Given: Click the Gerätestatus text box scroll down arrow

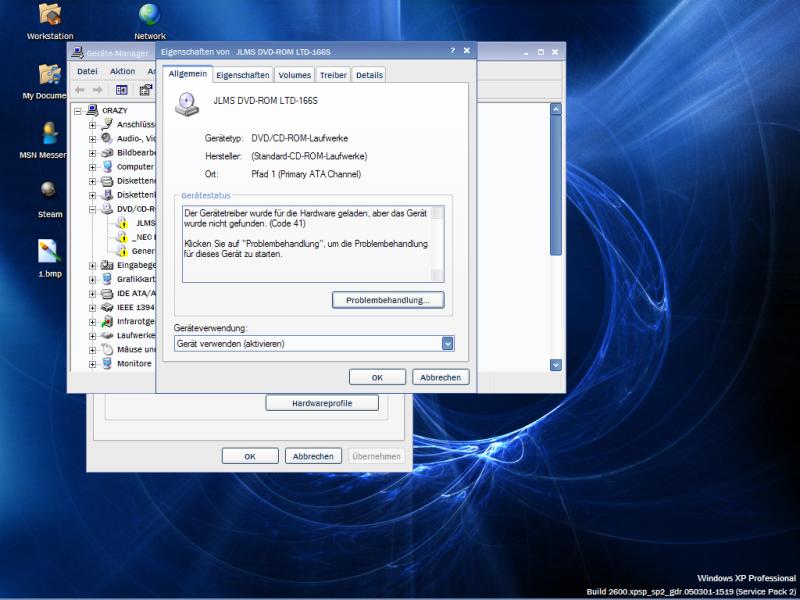Looking at the screenshot, I should (x=437, y=275).
